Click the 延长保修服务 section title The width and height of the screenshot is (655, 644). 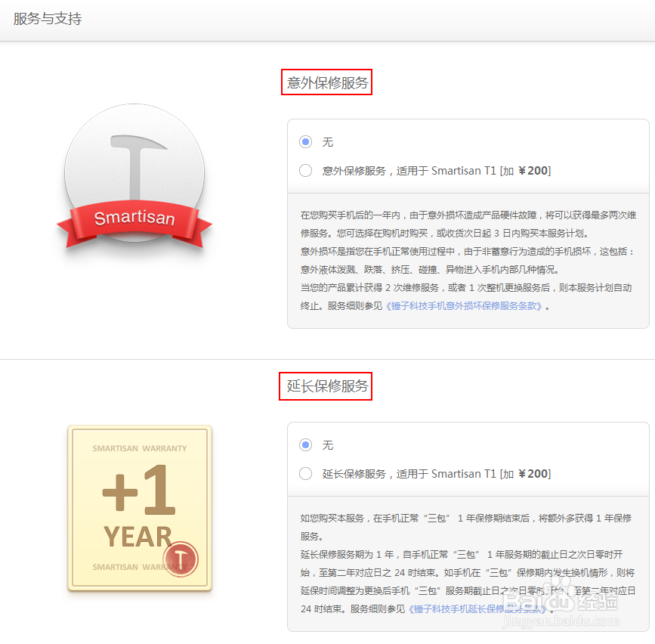325,387
